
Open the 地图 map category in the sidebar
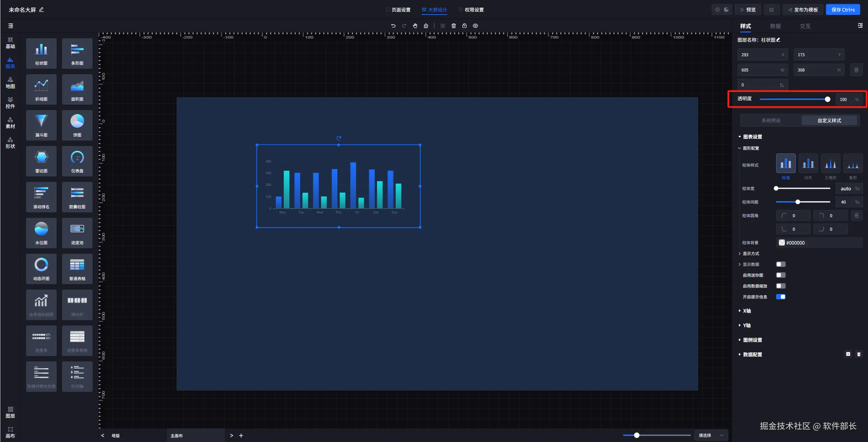pos(10,83)
